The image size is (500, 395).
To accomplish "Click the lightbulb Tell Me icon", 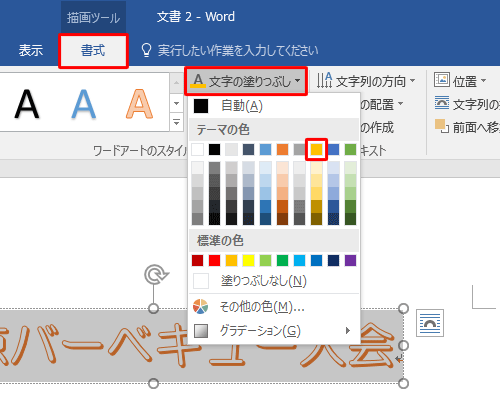I will coord(146,51).
